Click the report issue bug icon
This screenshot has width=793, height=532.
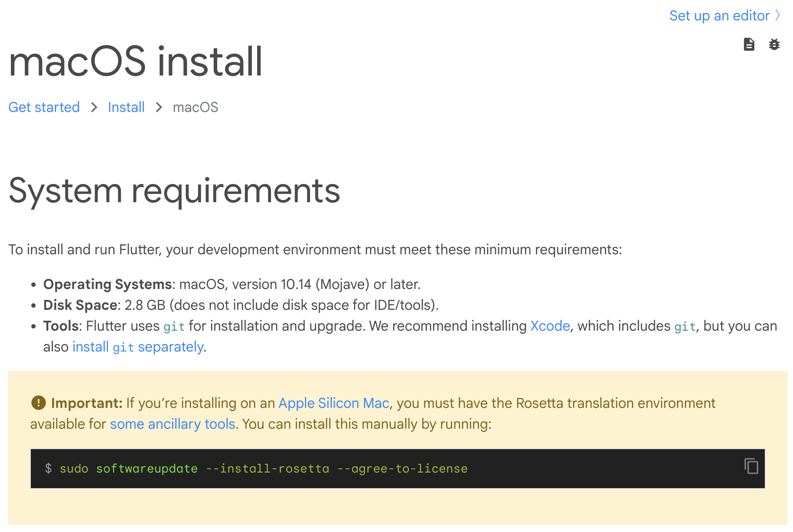tap(774, 44)
